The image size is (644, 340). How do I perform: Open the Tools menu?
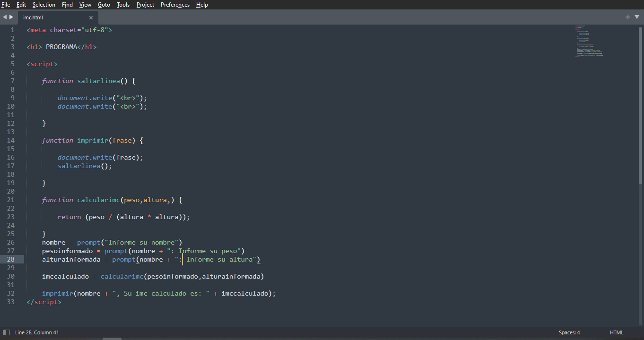[x=123, y=5]
